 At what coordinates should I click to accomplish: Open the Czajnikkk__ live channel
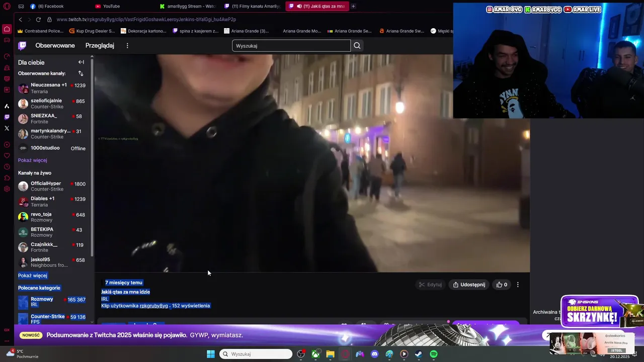point(52,247)
